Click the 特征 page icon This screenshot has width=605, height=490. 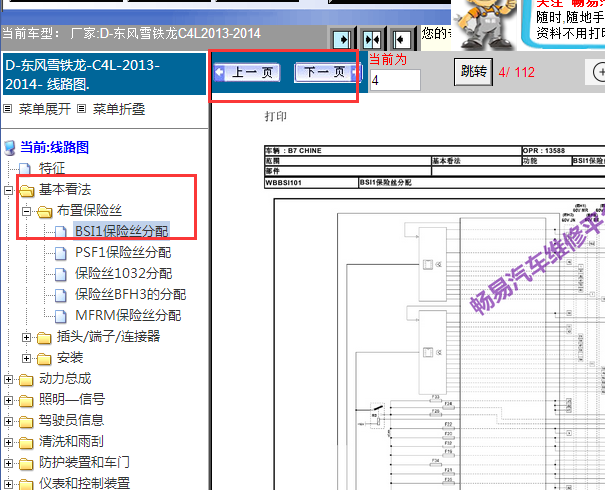(x=25, y=169)
